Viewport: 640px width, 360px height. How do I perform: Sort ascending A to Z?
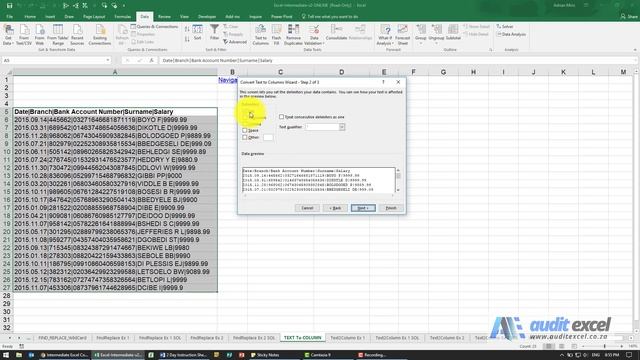(x=187, y=29)
